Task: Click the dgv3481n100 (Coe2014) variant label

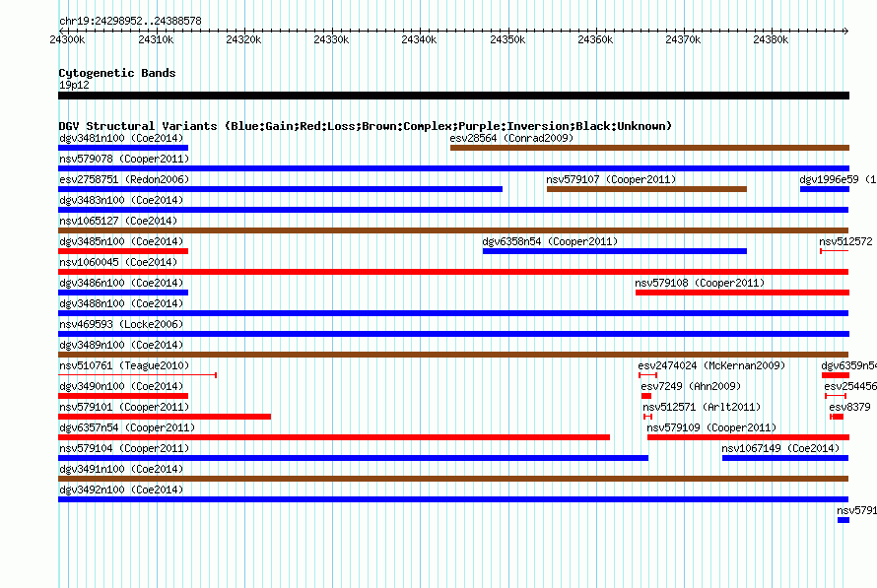Action: [x=121, y=138]
